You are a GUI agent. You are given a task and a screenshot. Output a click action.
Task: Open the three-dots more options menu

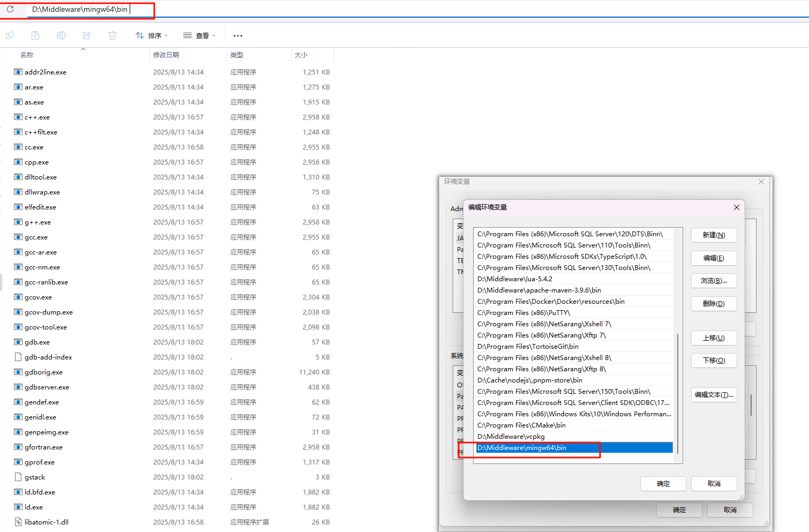click(238, 36)
